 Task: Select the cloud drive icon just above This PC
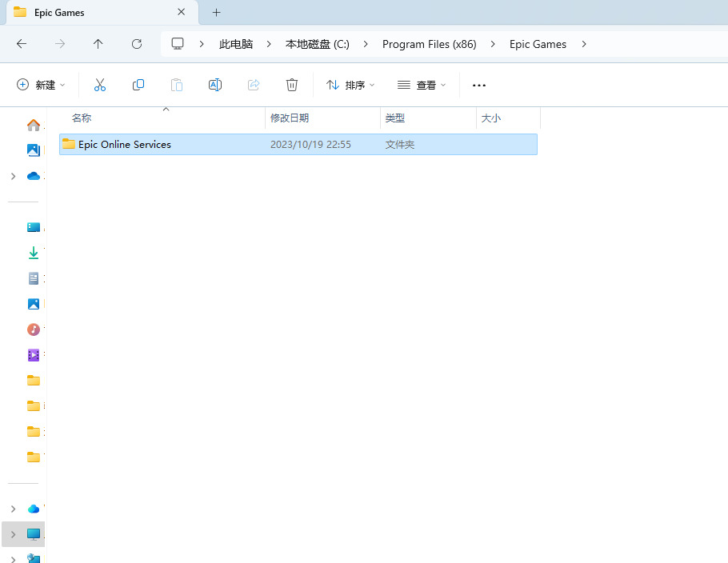coord(34,509)
